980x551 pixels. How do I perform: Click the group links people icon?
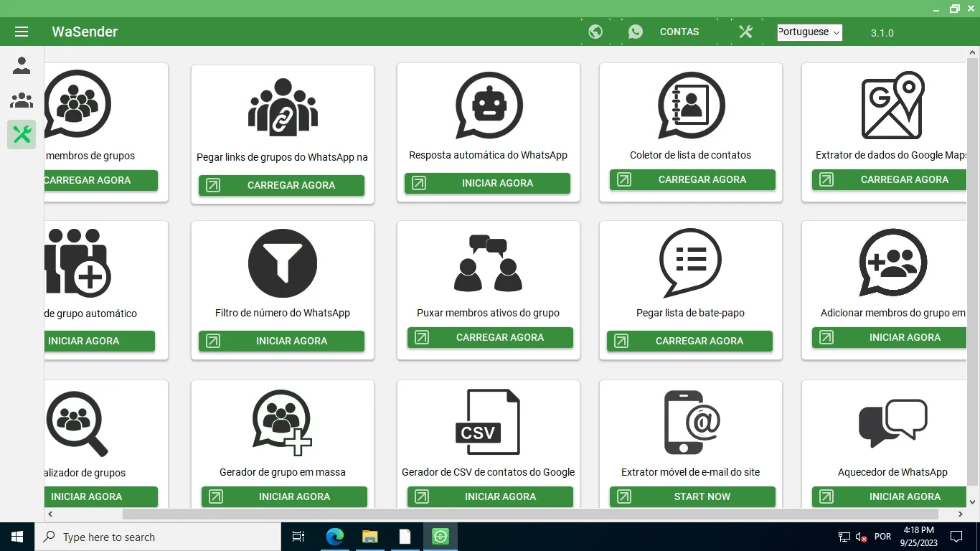283,107
